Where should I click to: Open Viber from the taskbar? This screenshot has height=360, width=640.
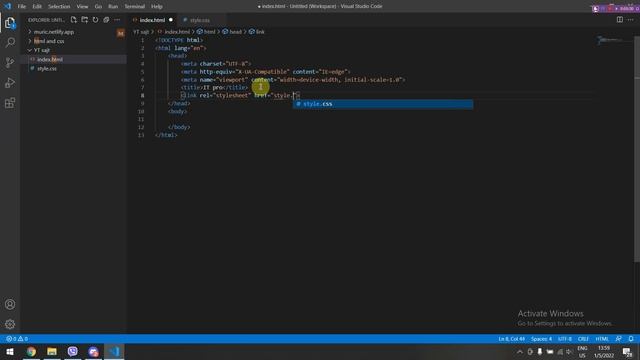coord(73,351)
